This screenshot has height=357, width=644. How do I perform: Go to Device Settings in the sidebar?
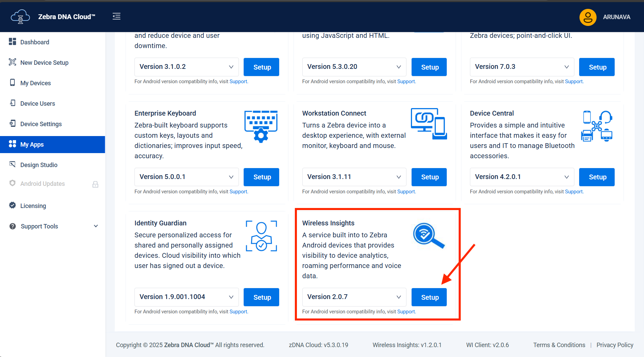(x=41, y=124)
